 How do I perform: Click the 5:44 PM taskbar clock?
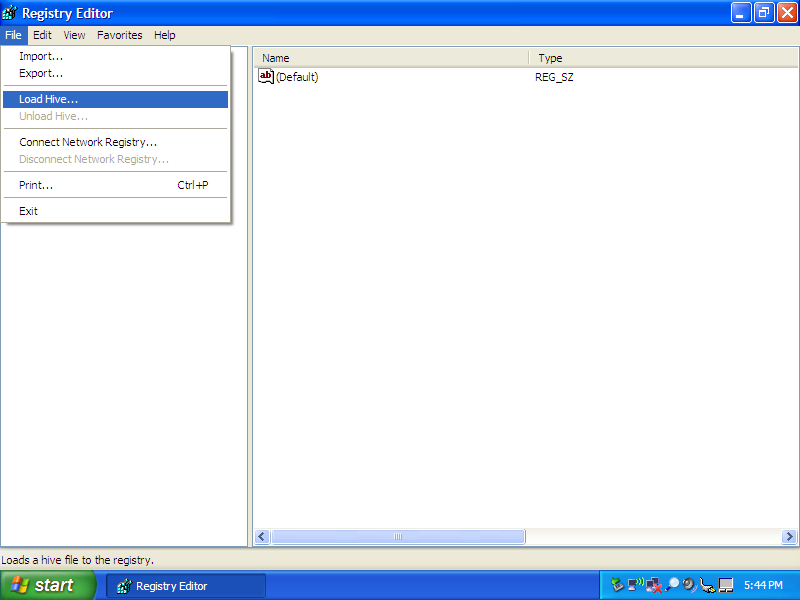763,585
